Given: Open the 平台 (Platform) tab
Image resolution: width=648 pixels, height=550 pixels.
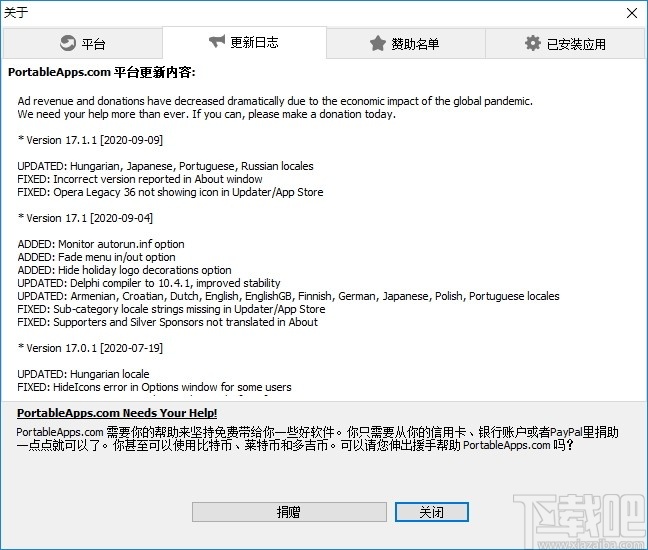Looking at the screenshot, I should pyautogui.click(x=83, y=43).
